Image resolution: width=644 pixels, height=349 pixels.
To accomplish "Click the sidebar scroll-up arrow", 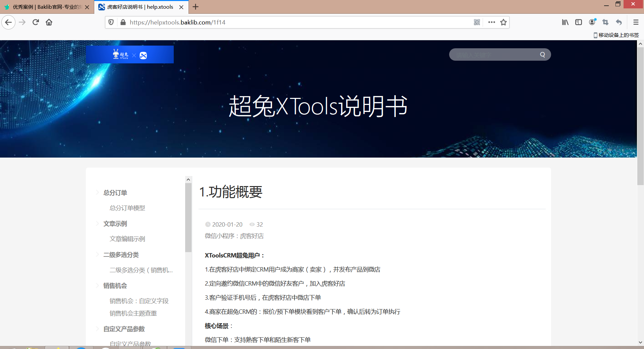I will click(x=188, y=180).
